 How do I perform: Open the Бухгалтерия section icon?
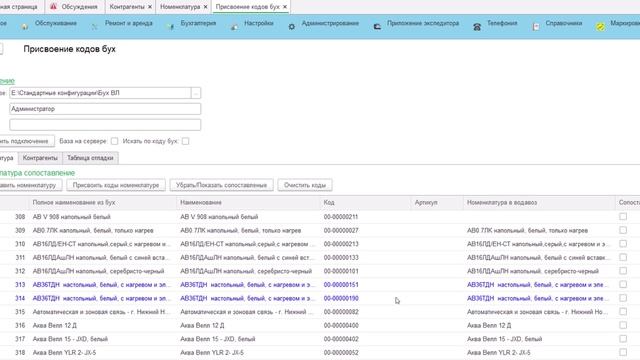click(170, 27)
